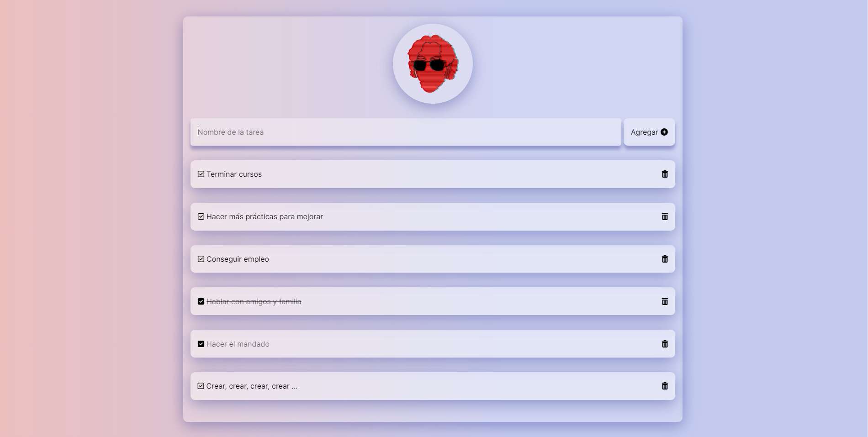Delete 'Hablar con amigos y familia' via trash icon
The height and width of the screenshot is (437, 868).
pos(665,301)
